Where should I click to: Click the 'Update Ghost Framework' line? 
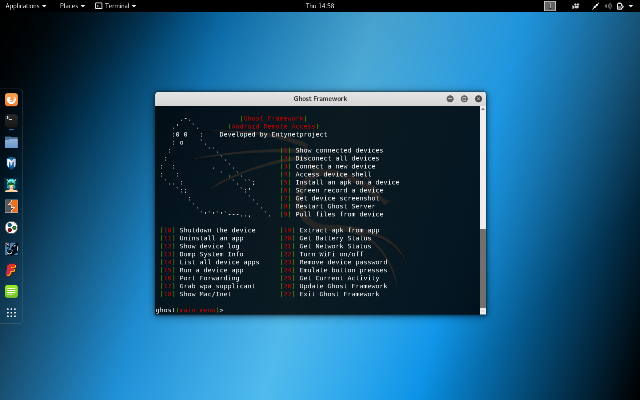pos(334,286)
